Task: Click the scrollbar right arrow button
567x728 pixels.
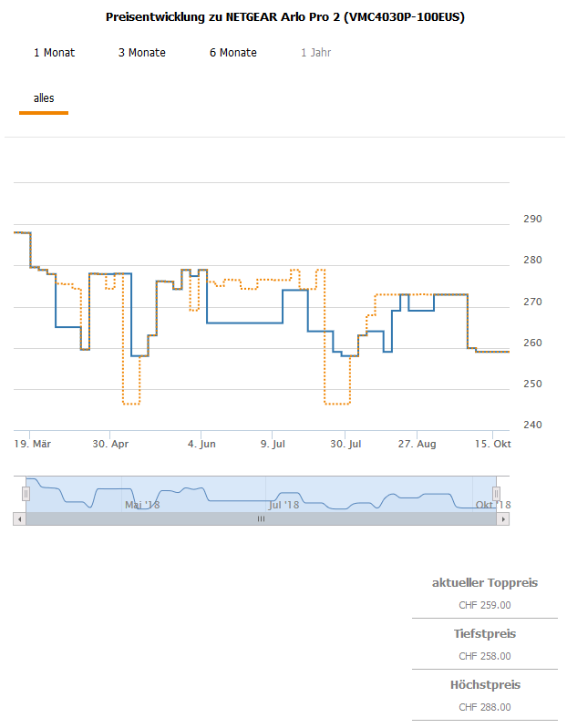Action: point(503,519)
